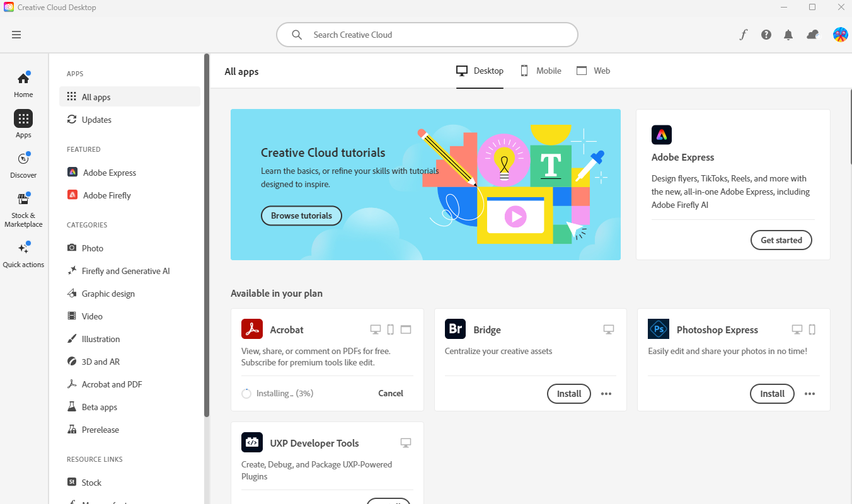
Task: Open the Help menu icon
Action: [x=766, y=35]
